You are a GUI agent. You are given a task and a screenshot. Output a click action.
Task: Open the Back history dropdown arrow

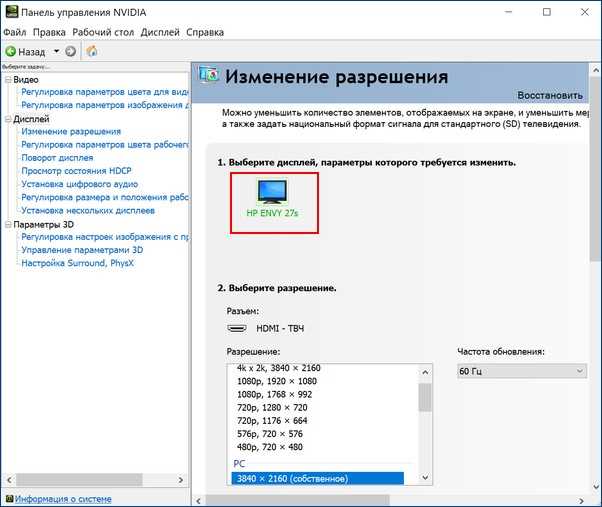tap(57, 51)
